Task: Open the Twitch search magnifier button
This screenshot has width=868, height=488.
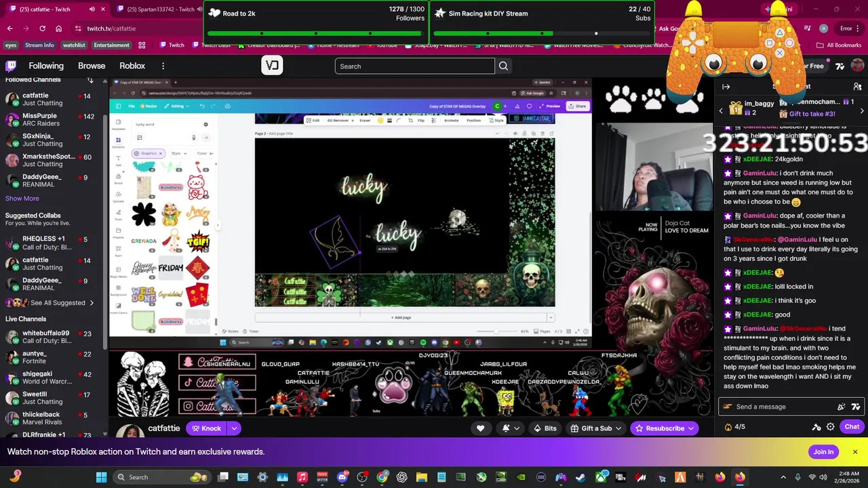Action: (503, 66)
